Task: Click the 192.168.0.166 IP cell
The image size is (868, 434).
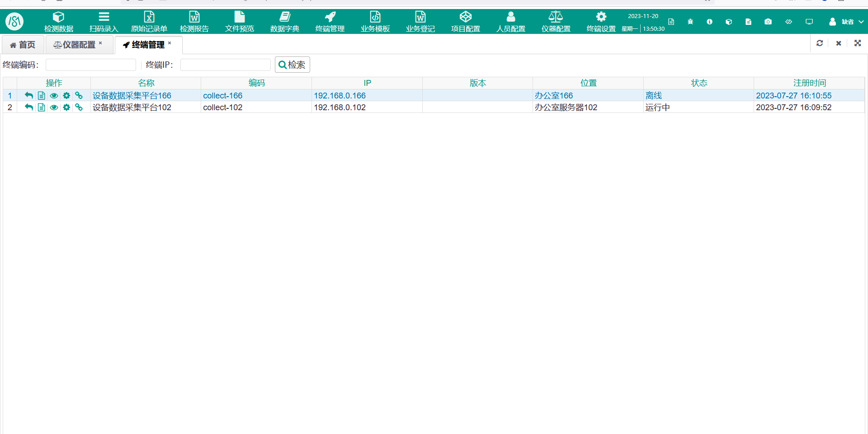Action: [367, 95]
